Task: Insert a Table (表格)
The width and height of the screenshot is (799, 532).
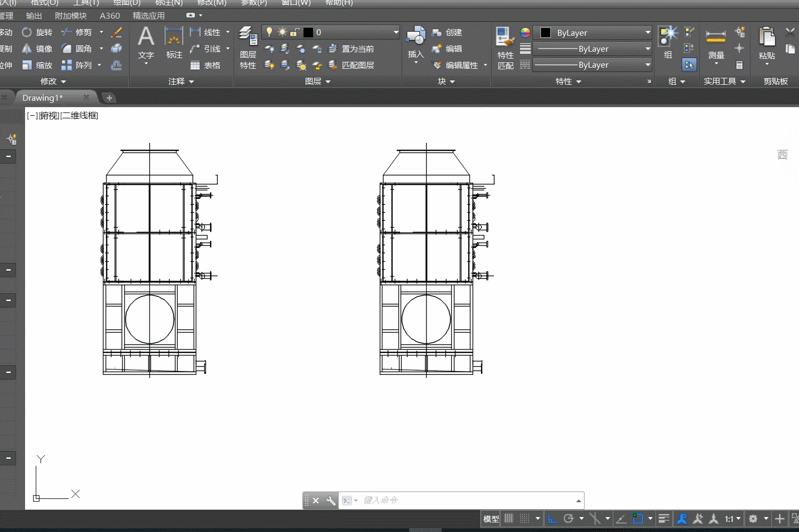Action: coord(205,66)
